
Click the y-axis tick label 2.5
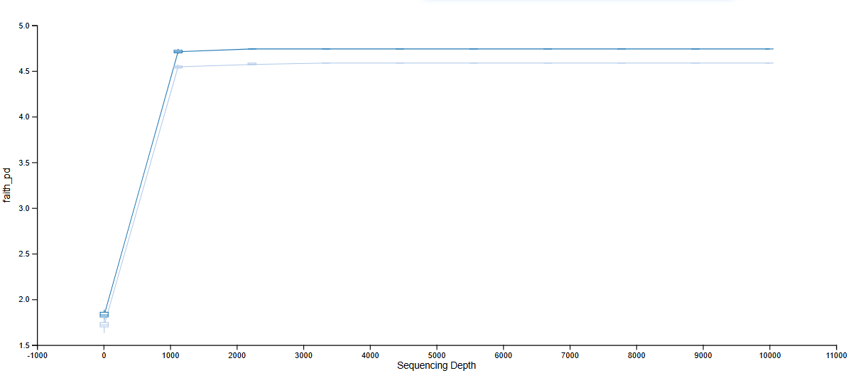coord(24,254)
